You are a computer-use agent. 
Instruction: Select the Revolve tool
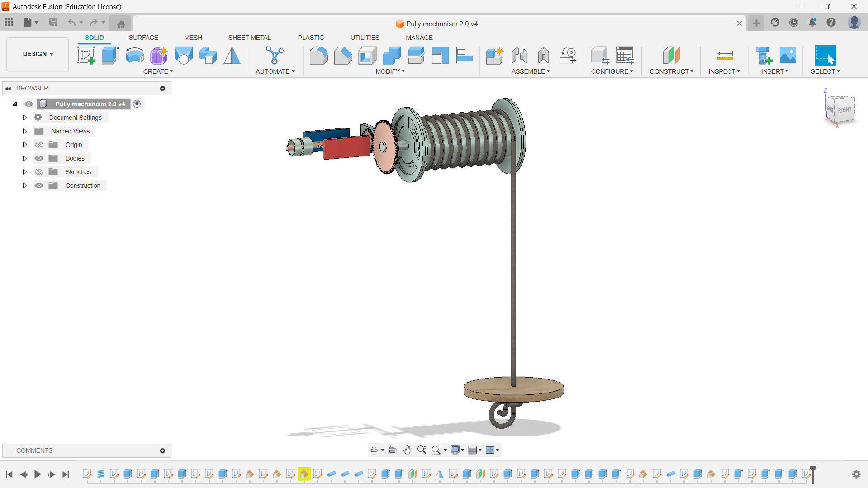[135, 56]
